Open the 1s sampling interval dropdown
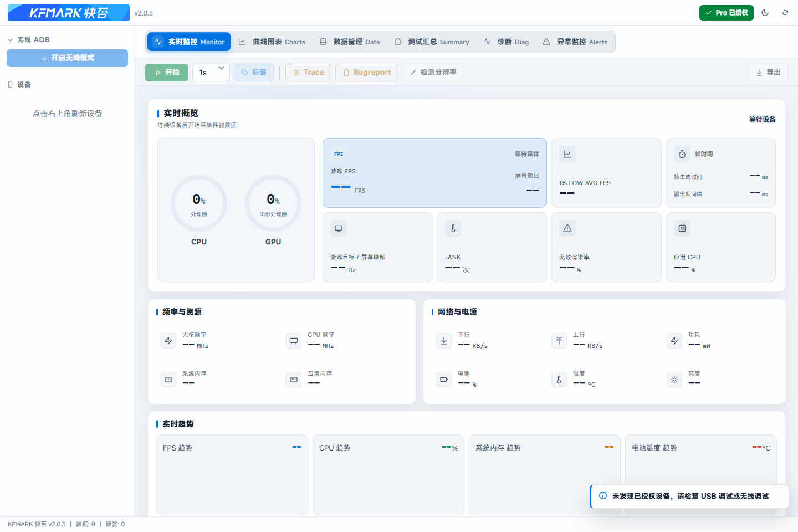This screenshot has width=798, height=532. pos(211,73)
